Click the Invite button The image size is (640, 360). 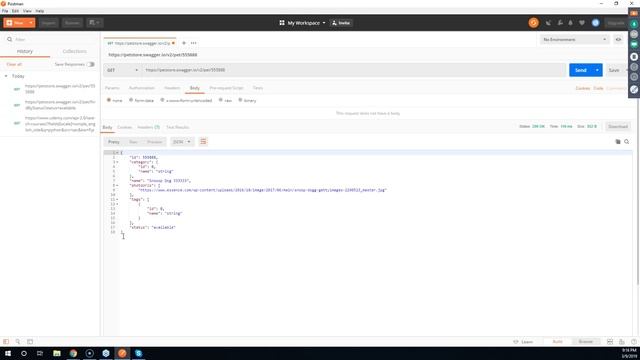pos(341,23)
